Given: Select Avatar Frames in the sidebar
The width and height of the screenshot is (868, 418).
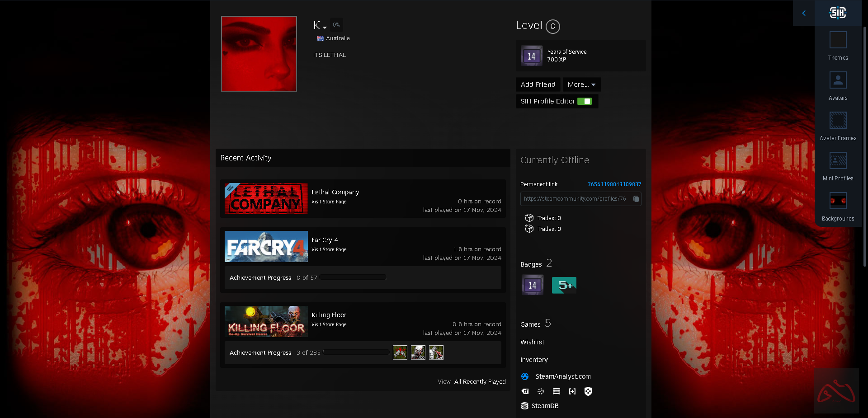Looking at the screenshot, I should [838, 126].
